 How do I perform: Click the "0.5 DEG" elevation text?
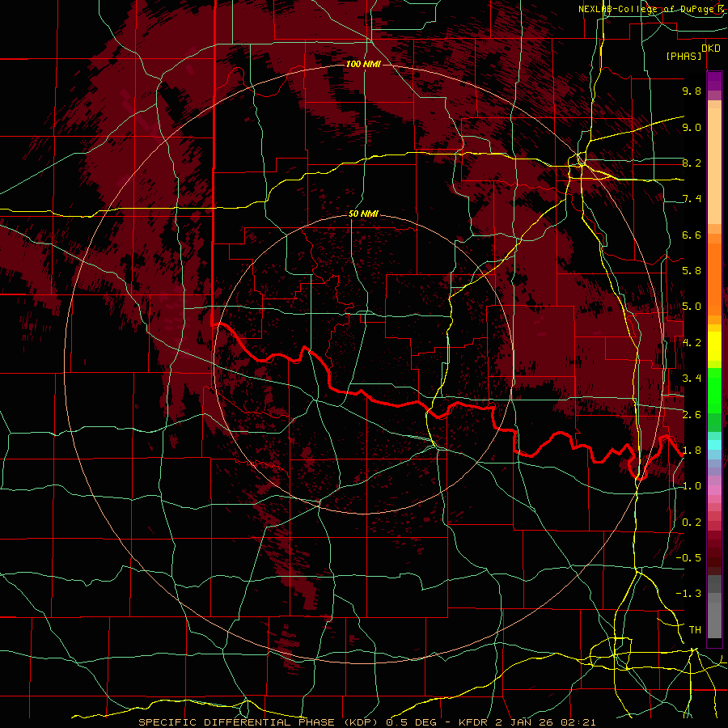[412, 722]
